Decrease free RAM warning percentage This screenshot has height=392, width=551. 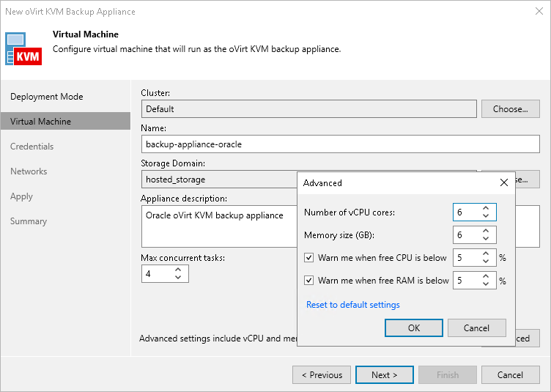click(486, 284)
